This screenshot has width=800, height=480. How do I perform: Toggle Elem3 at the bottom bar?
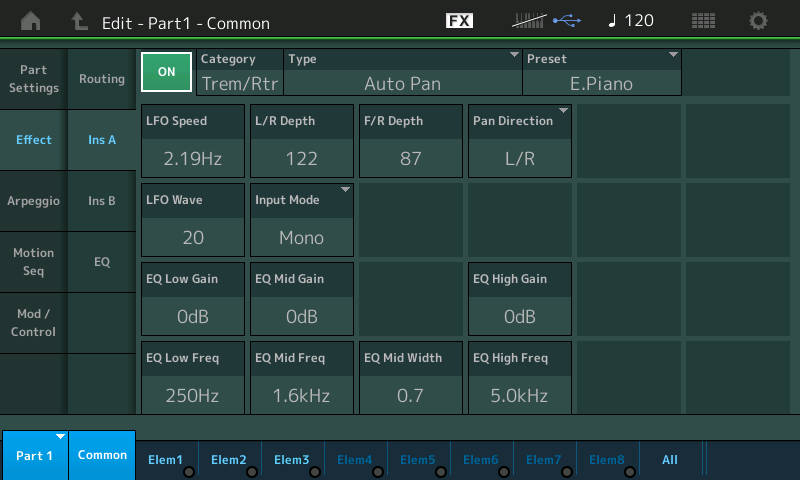(x=292, y=459)
